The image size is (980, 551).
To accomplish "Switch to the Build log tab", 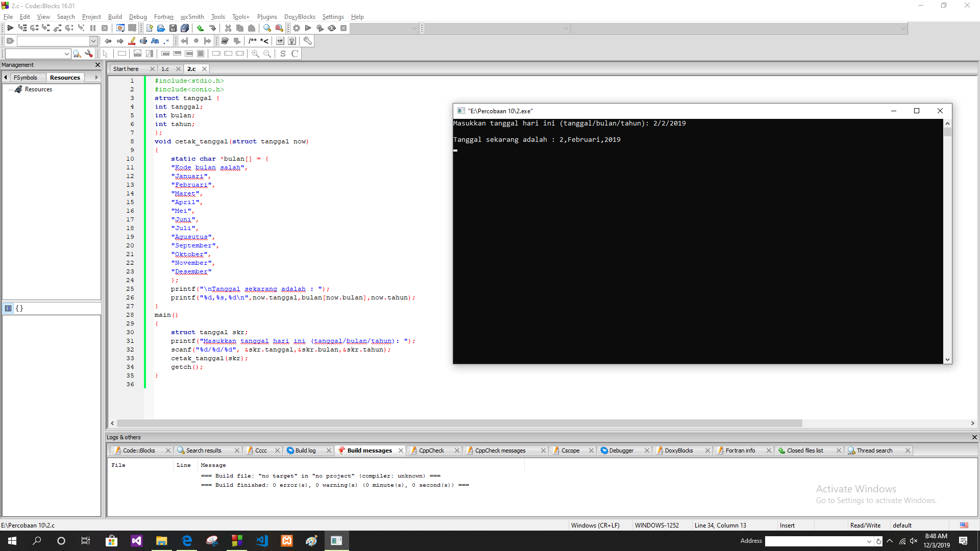I will [x=305, y=450].
